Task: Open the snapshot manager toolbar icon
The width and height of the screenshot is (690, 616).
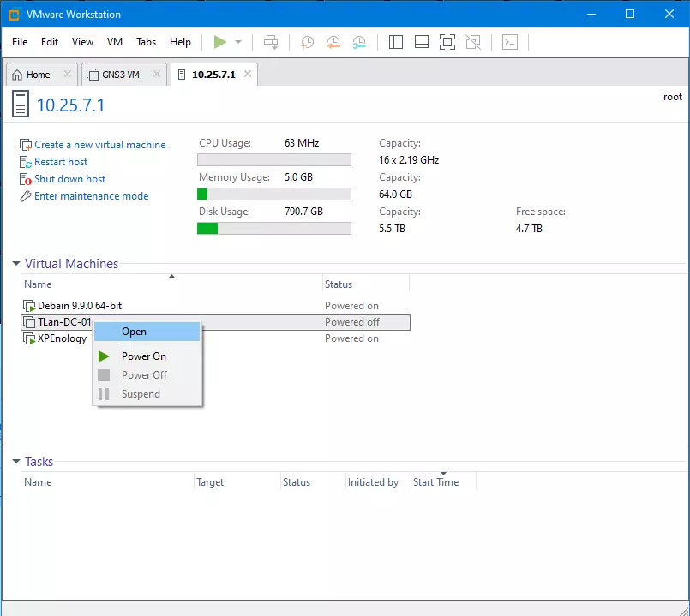Action: coord(360,42)
